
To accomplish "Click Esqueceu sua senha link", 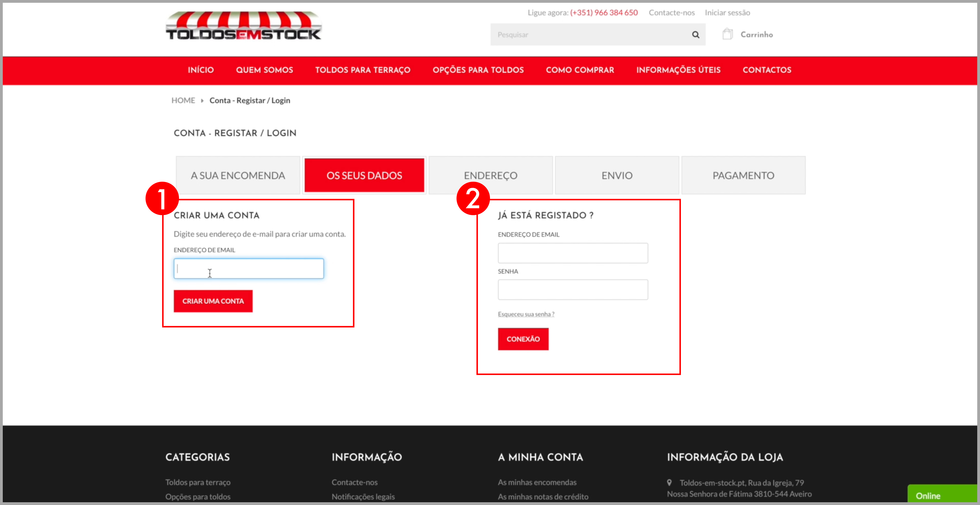I will (526, 314).
